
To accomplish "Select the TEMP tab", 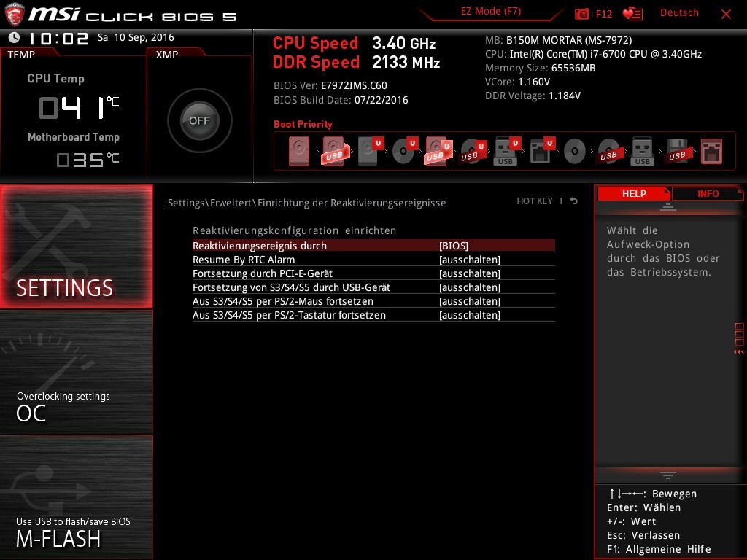I will click(21, 54).
